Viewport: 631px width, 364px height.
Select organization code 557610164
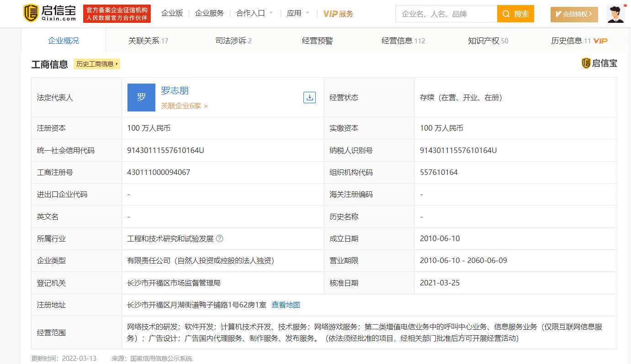tap(439, 172)
